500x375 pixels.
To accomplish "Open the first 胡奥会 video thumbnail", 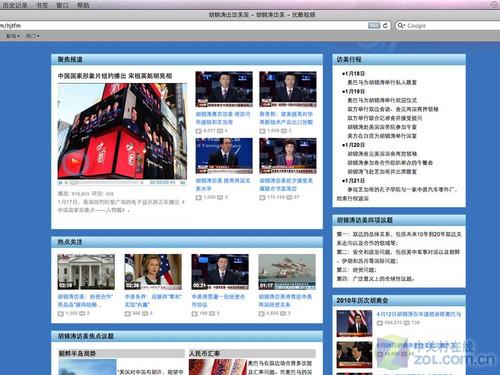I will click(x=354, y=323).
